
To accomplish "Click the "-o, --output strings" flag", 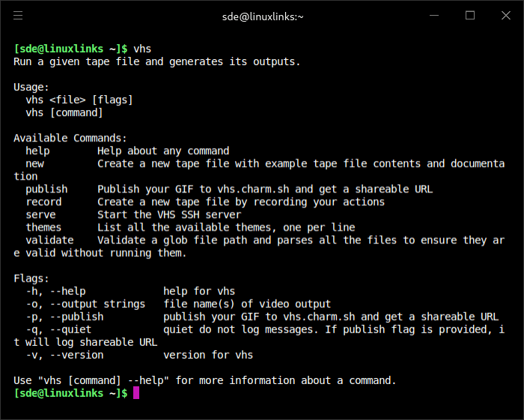I will (x=85, y=304).
